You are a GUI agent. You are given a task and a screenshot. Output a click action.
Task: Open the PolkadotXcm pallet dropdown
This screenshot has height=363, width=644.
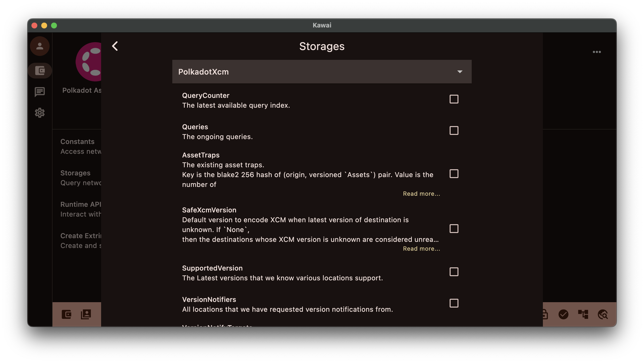322,72
